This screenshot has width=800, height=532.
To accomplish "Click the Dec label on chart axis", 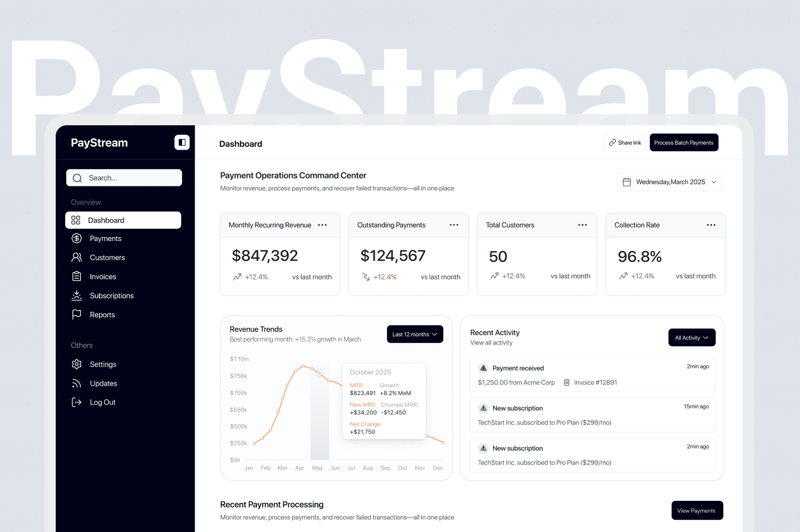I will click(x=438, y=468).
